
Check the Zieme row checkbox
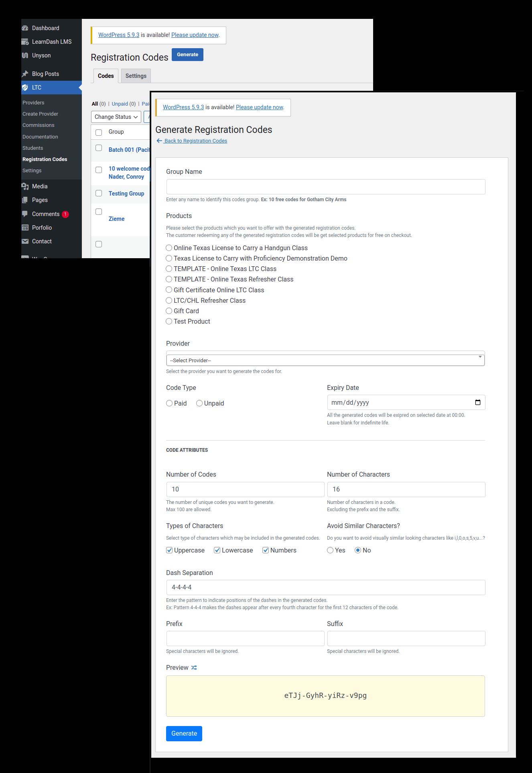[99, 212]
